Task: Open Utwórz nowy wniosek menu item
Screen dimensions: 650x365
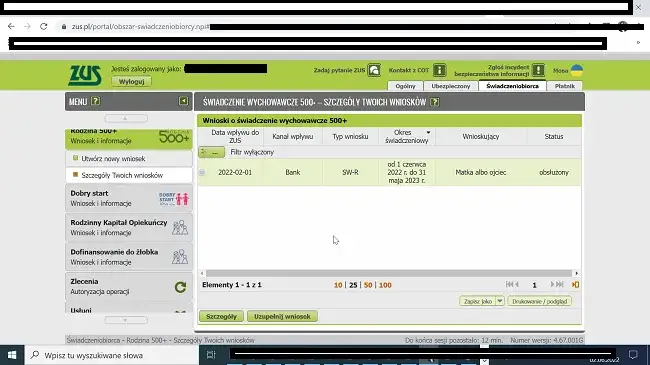Action: click(129, 158)
